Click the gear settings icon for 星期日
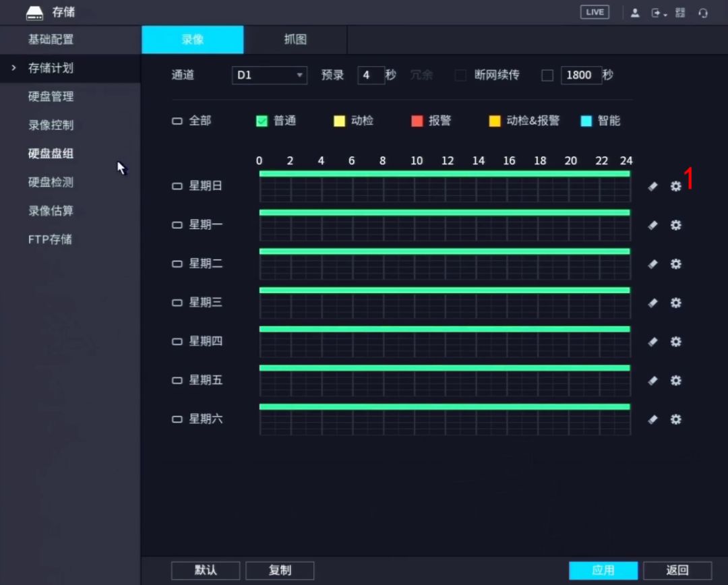Image resolution: width=728 pixels, height=585 pixels. [675, 187]
